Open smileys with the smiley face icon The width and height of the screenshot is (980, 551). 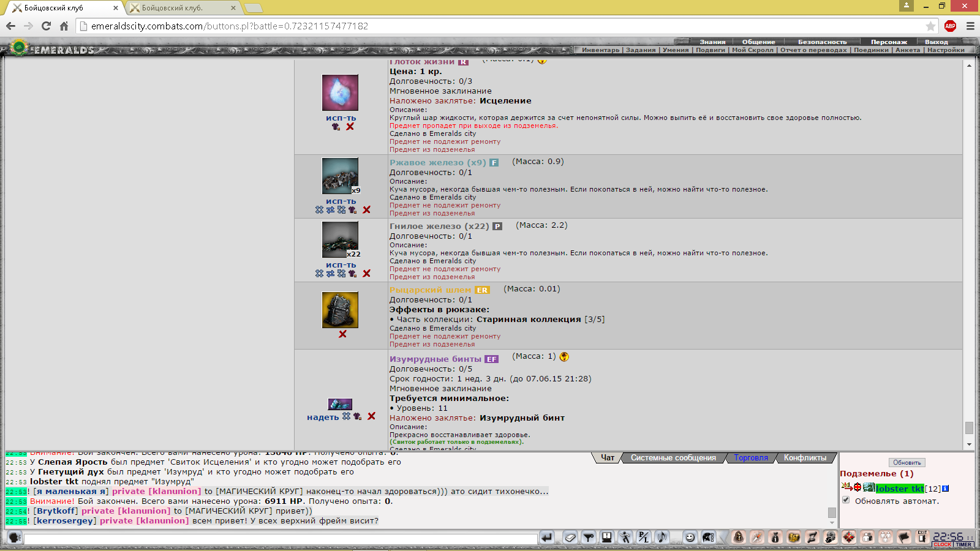click(x=690, y=538)
